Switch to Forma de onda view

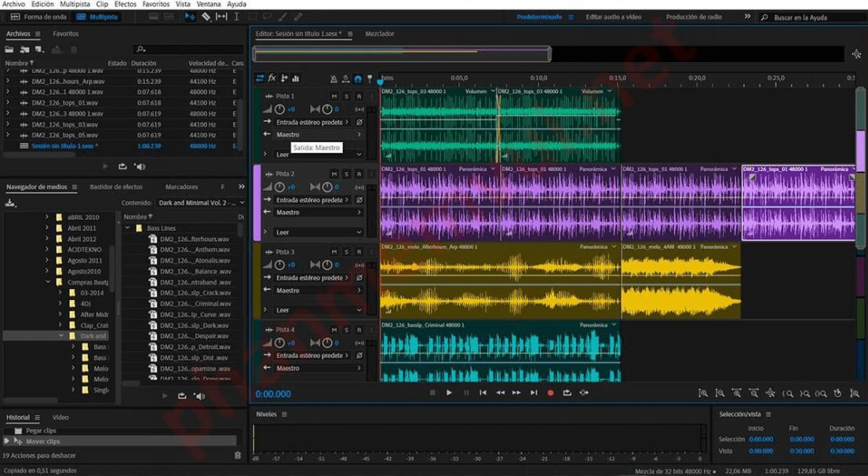pos(38,16)
